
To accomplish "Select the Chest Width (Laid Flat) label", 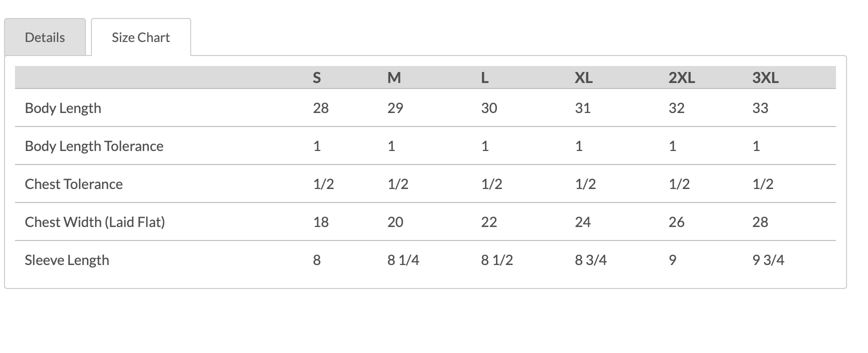I will (95, 222).
